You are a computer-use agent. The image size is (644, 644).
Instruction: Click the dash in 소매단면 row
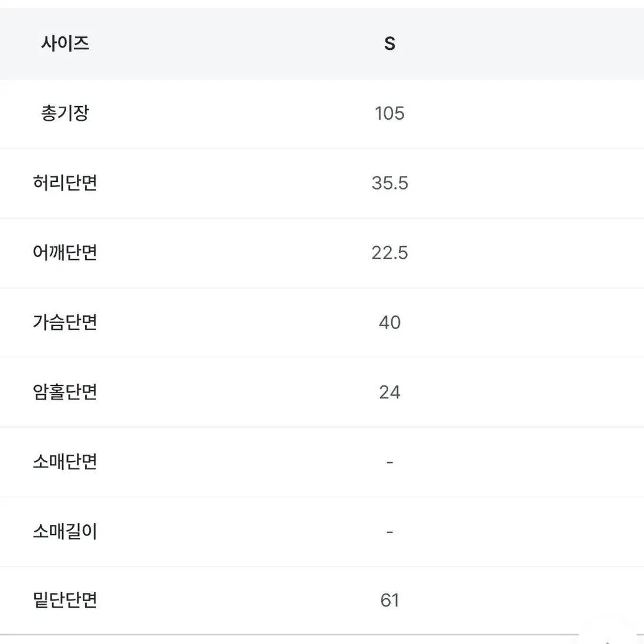(x=390, y=462)
